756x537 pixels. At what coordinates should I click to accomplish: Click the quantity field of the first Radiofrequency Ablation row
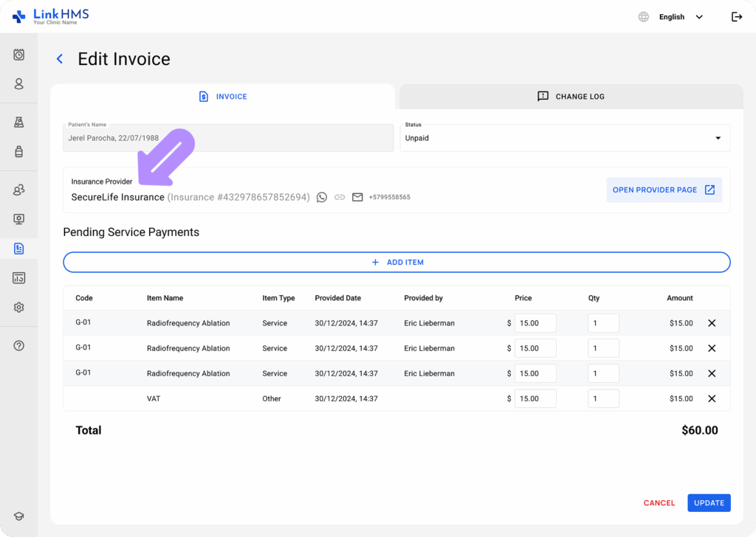coord(603,322)
